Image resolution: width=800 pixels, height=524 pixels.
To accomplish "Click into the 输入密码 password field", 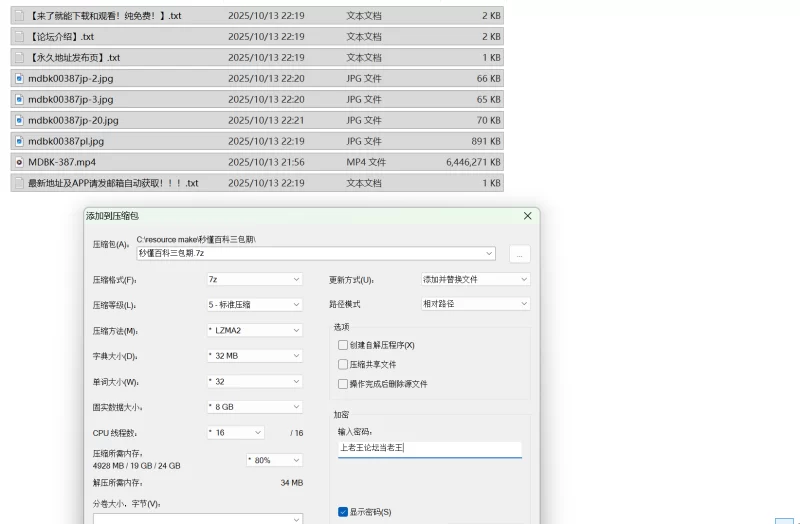I will point(429,449).
